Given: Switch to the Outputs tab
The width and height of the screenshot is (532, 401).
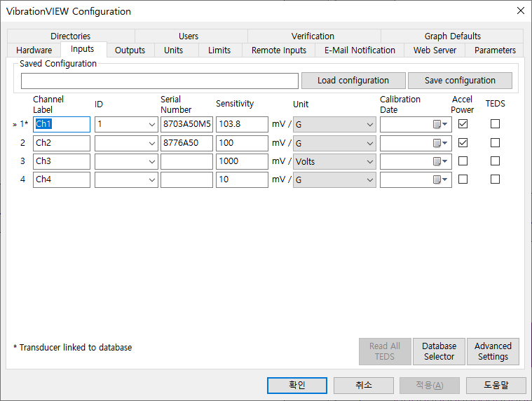Looking at the screenshot, I should click(x=130, y=50).
